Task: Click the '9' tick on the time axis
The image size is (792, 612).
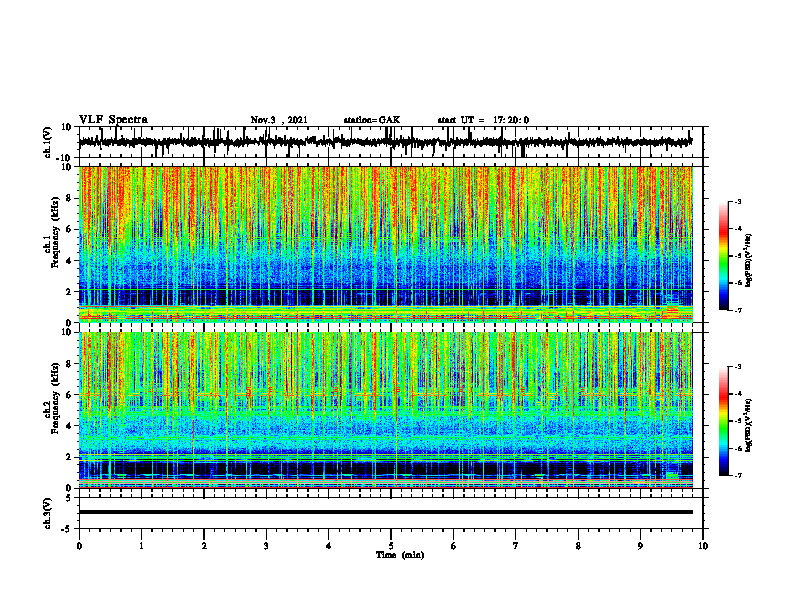Action: point(640,546)
